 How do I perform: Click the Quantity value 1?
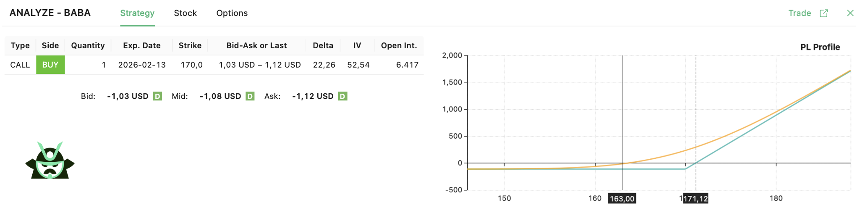tap(104, 65)
